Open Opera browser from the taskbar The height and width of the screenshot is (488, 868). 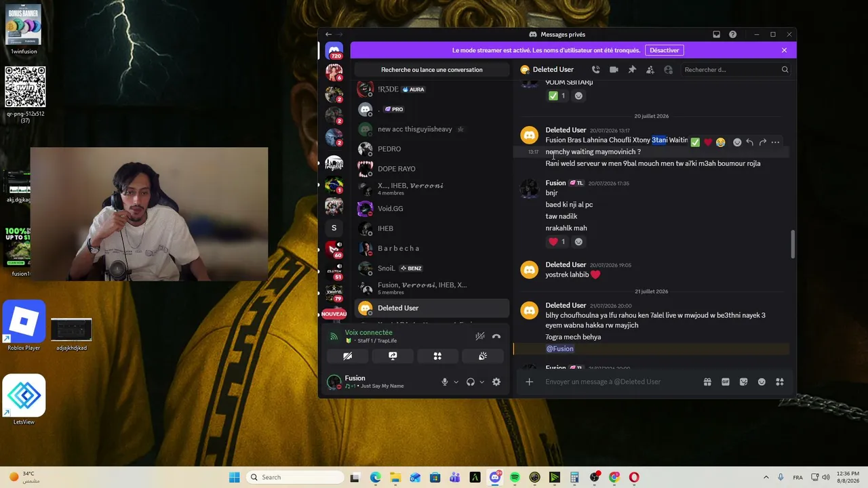tap(634, 477)
